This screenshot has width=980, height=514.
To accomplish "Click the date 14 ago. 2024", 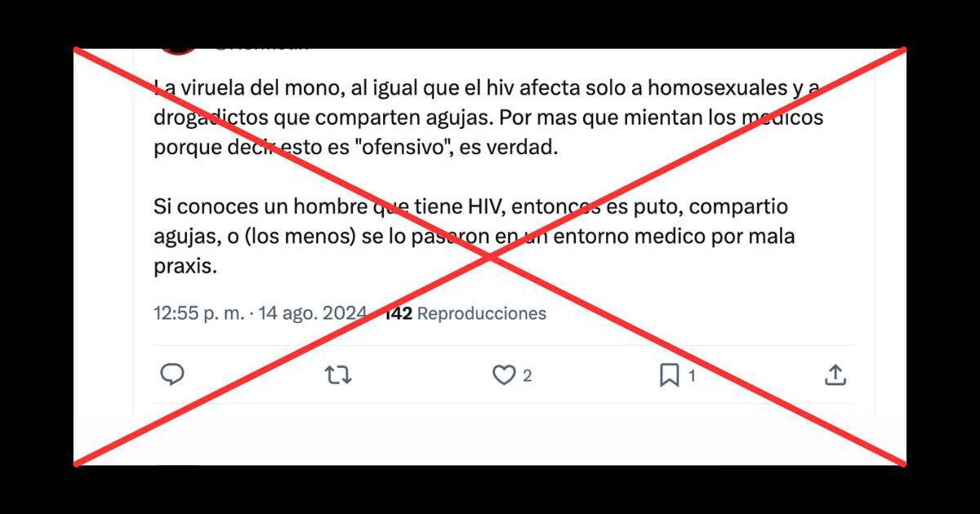I will pos(312,313).
